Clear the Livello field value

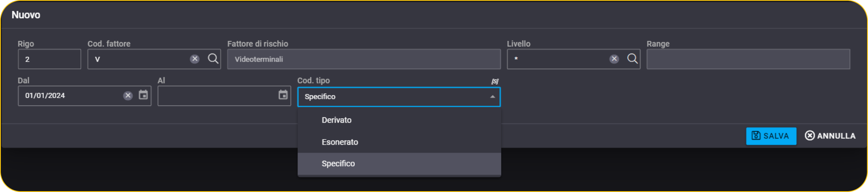[614, 59]
